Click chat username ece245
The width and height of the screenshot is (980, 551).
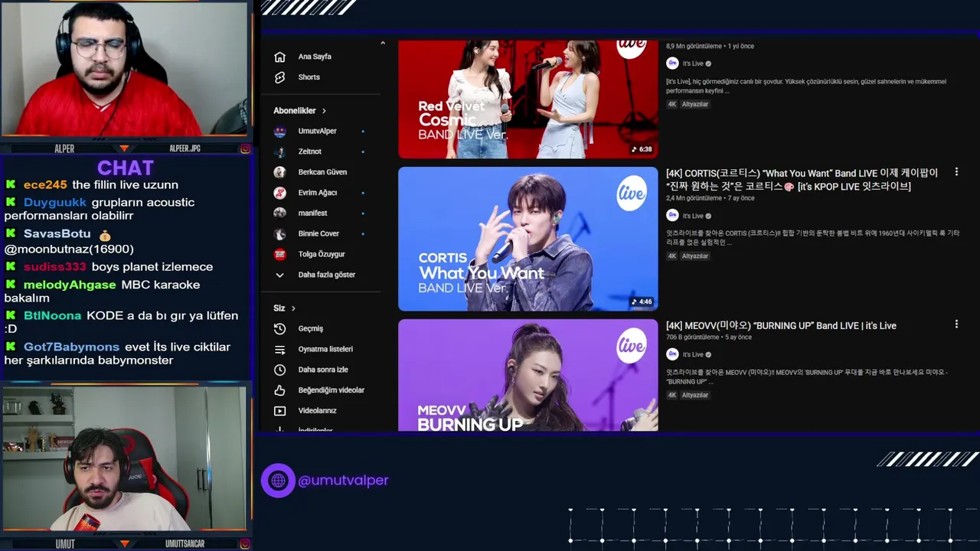(45, 184)
